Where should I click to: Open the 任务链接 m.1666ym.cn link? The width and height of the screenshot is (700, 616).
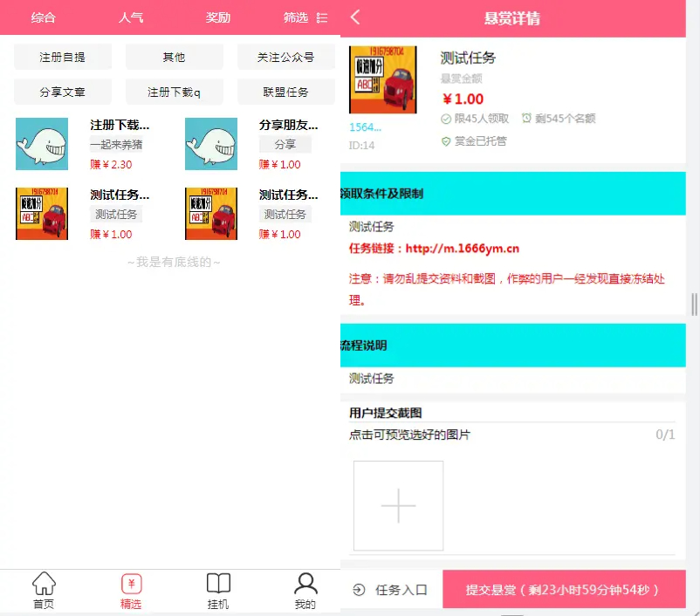462,249
